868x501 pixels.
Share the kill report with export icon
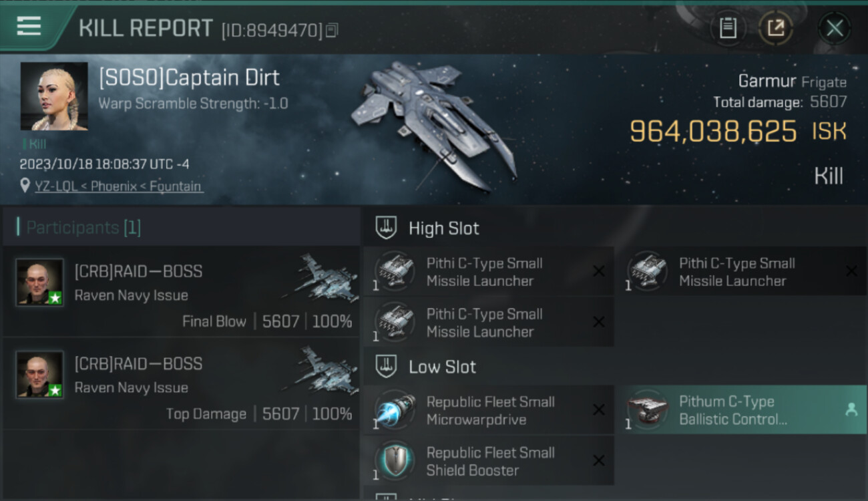coord(776,28)
